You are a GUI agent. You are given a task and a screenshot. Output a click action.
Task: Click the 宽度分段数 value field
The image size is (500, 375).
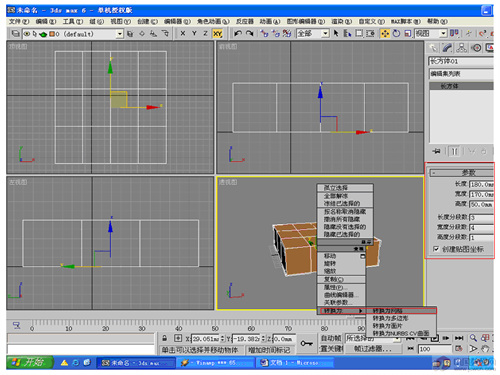point(481,227)
